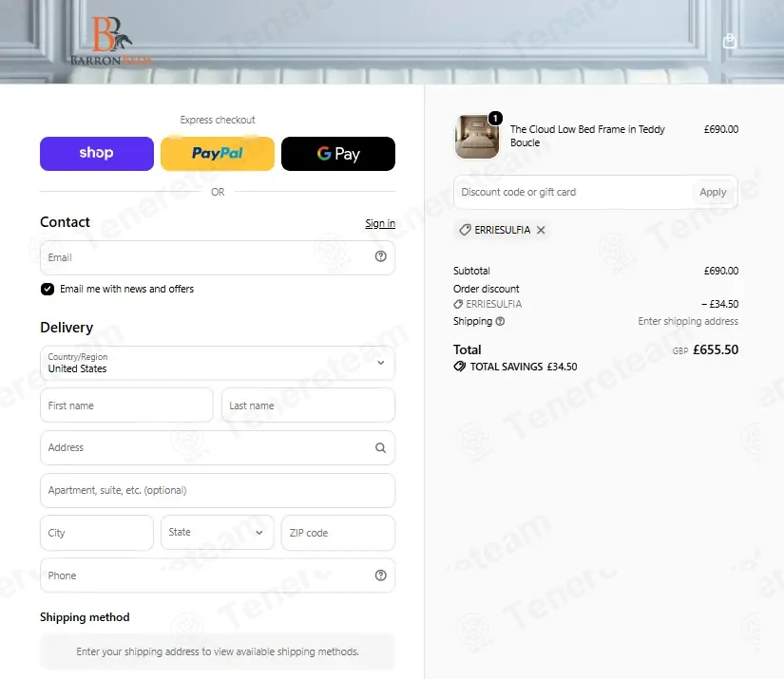Open the shopping bag cart icon

729,41
